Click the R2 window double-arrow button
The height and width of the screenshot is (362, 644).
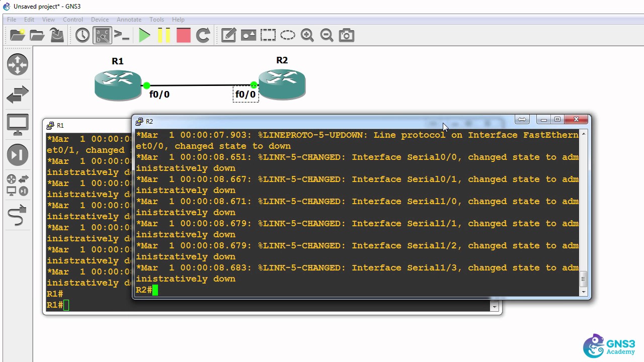522,120
